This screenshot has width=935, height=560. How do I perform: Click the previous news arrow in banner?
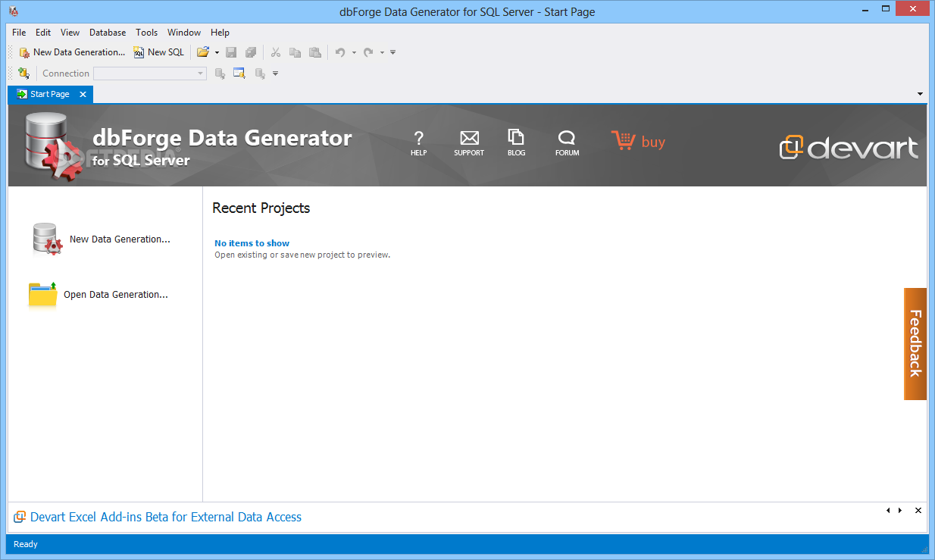point(888,511)
